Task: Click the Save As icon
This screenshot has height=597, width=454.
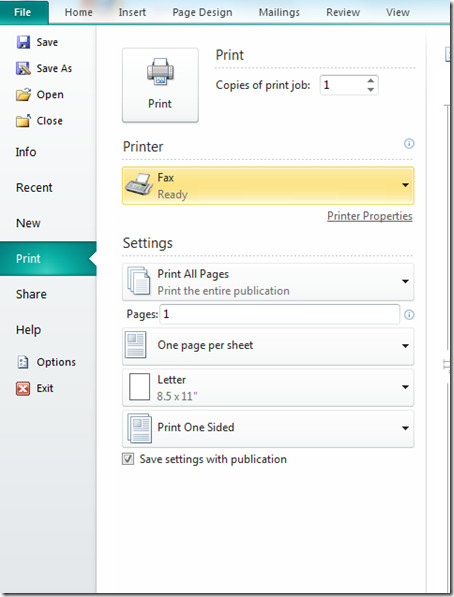Action: [x=23, y=69]
